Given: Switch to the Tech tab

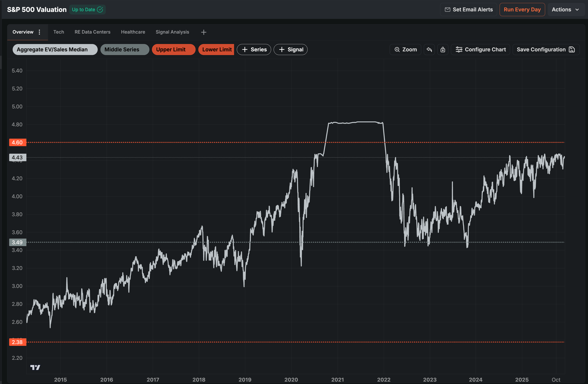Looking at the screenshot, I should tap(59, 32).
